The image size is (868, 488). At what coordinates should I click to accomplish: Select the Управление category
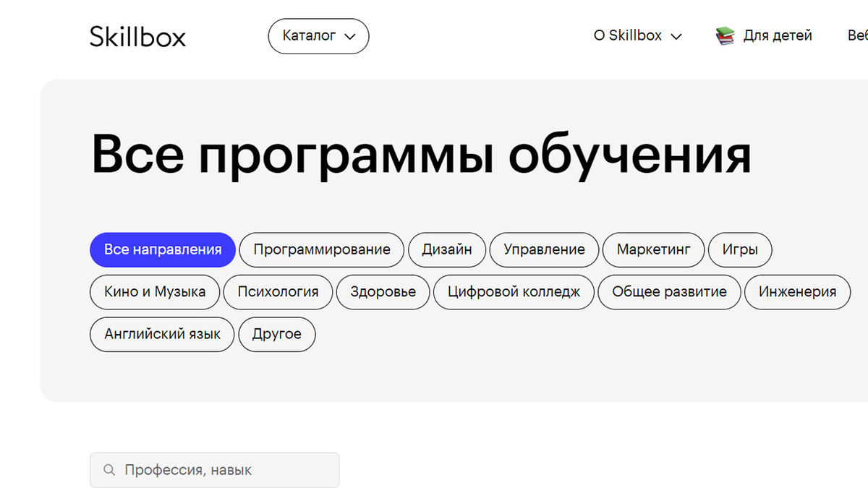[x=544, y=250]
